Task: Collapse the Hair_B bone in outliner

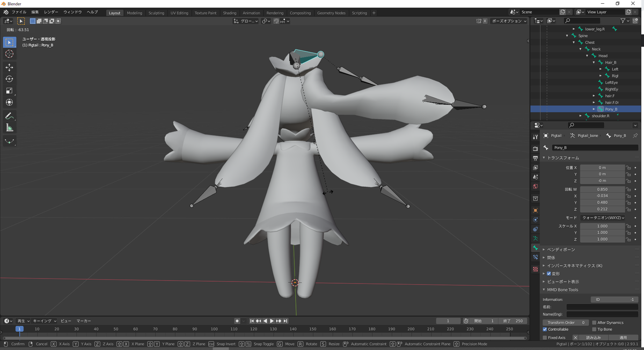Action: point(594,62)
